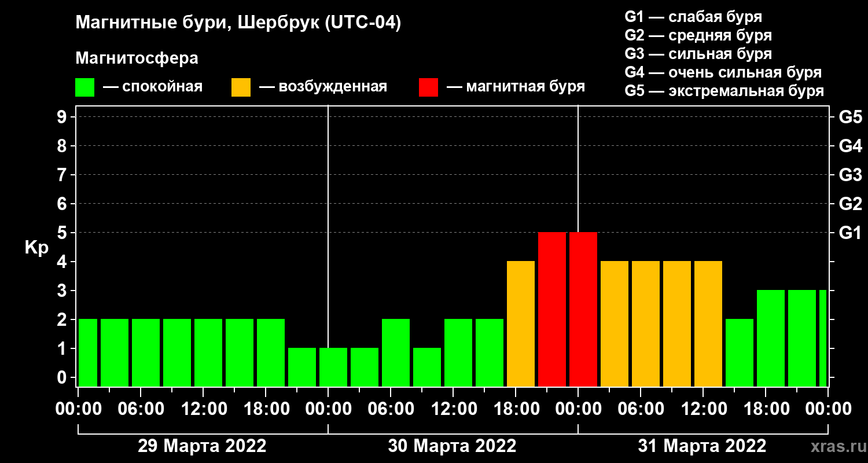This screenshot has height=463, width=868.
Task: Click the legend text 'магнитная буря'
Action: [x=525, y=87]
